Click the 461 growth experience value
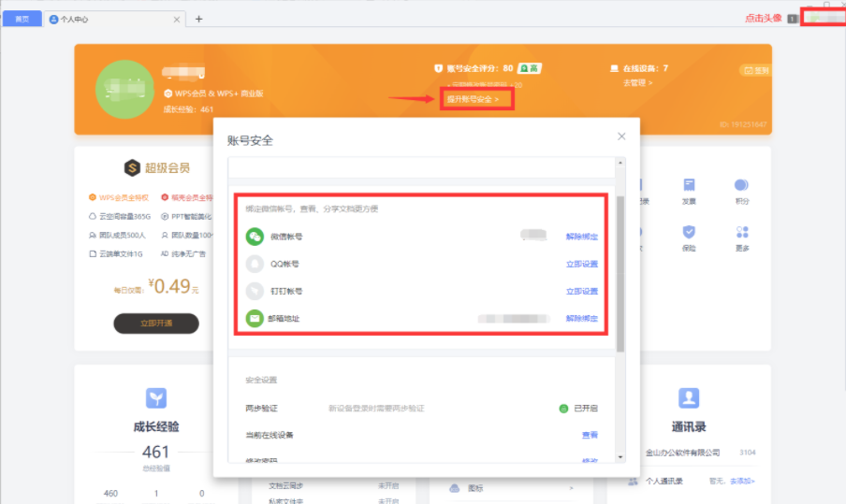This screenshot has height=504, width=846. tap(156, 452)
